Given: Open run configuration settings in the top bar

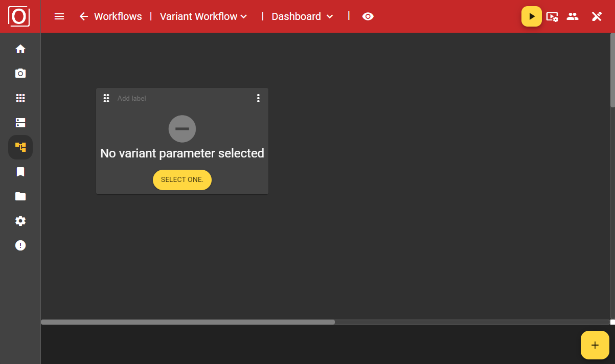Looking at the screenshot, I should pos(552,16).
